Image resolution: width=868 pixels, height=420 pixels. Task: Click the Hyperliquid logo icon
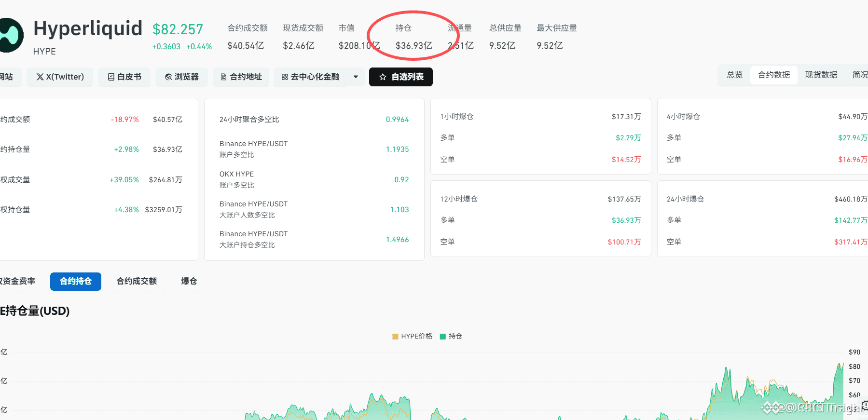click(x=11, y=35)
